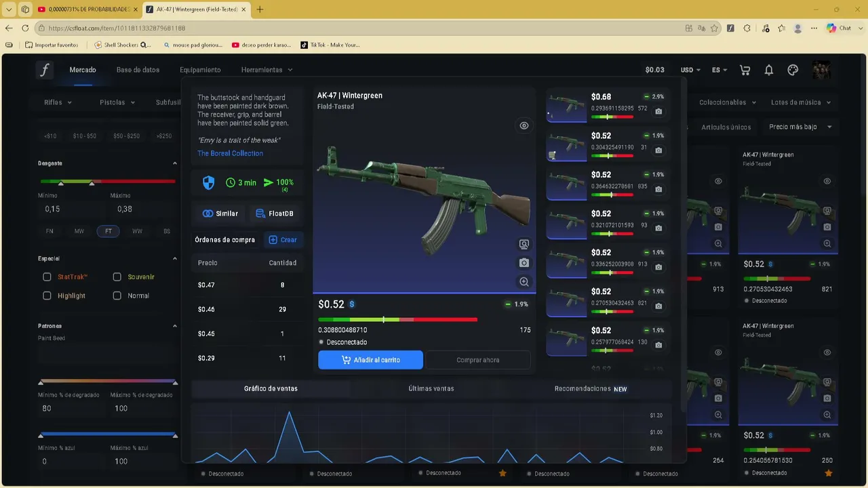Click the Comprar ahora button
The height and width of the screenshot is (488, 868).
tap(478, 360)
